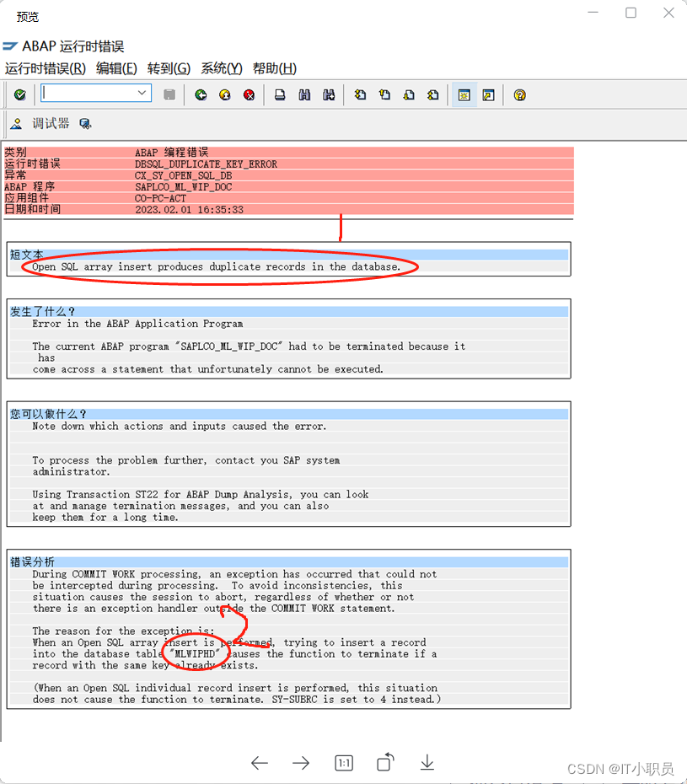Image resolution: width=687 pixels, height=784 pixels.
Task: Open the 编辑(E) menu
Action: coord(116,68)
